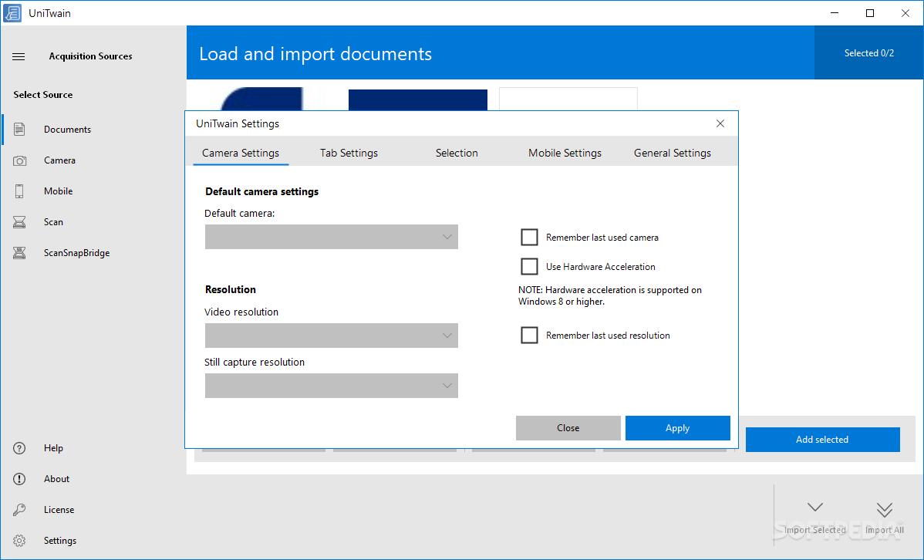
Task: Click the Acquisition Sources header text
Action: coord(91,56)
